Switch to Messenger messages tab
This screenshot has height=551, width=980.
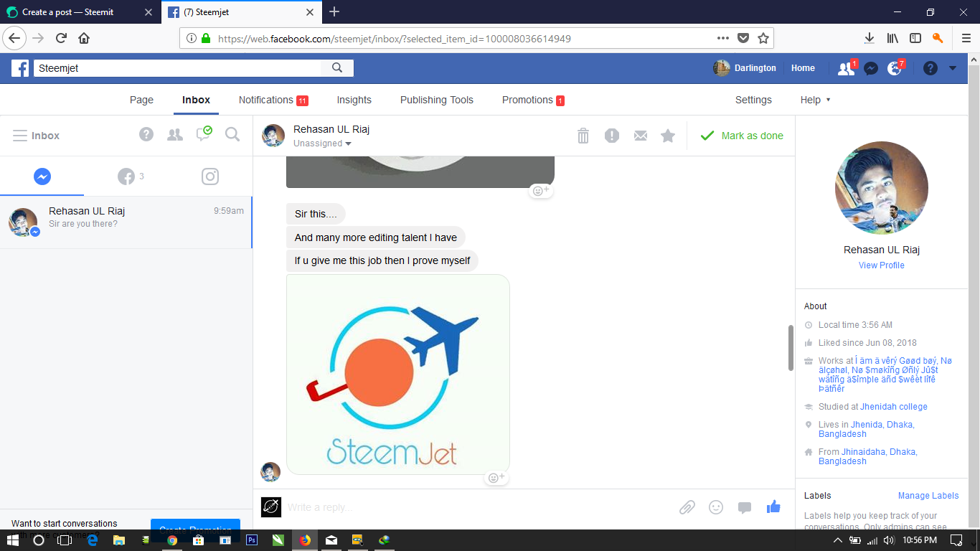pyautogui.click(x=42, y=176)
